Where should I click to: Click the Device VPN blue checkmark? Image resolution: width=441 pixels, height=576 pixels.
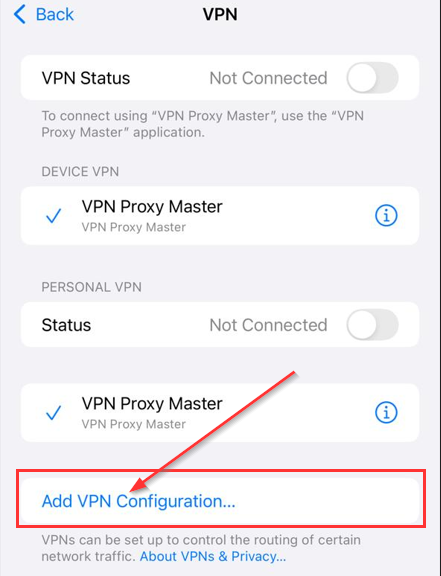point(54,216)
